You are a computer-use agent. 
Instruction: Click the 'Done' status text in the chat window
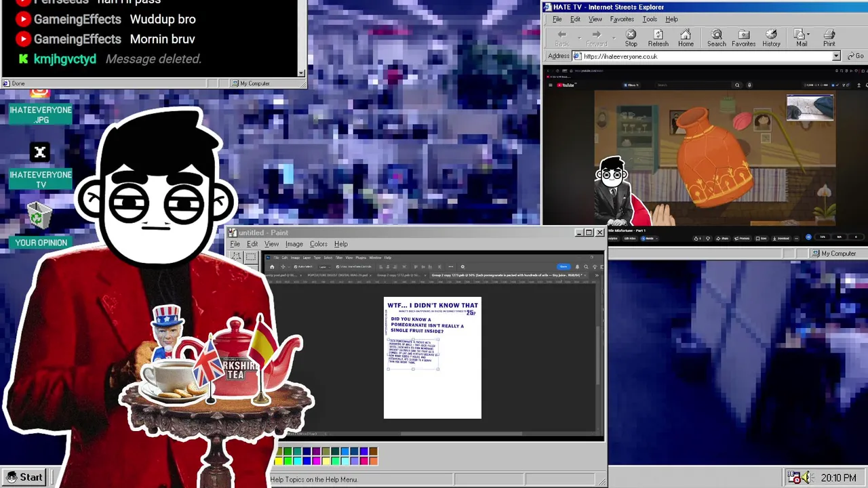pyautogui.click(x=18, y=83)
